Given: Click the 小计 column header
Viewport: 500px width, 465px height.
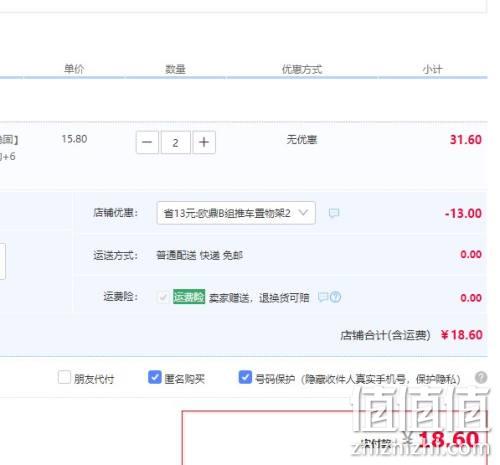Looking at the screenshot, I should point(432,69).
